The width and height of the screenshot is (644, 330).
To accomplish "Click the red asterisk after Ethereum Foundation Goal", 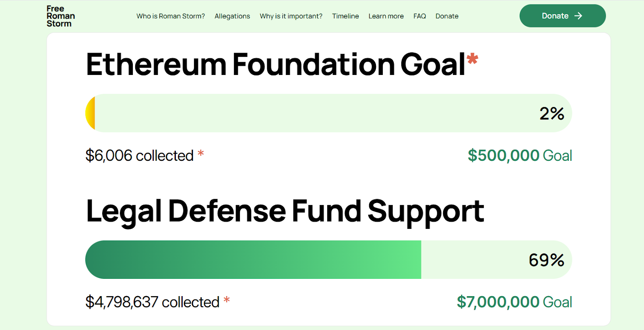I will tap(472, 59).
